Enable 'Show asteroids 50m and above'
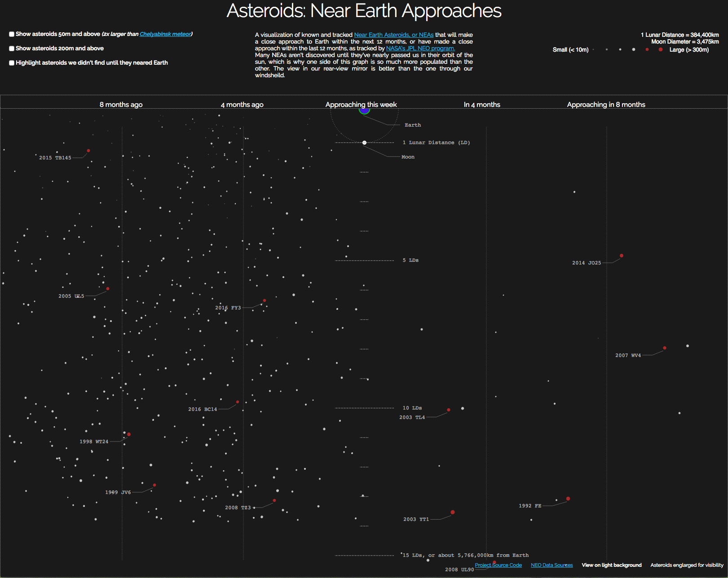Viewport: 728px width, 578px height. coord(11,34)
